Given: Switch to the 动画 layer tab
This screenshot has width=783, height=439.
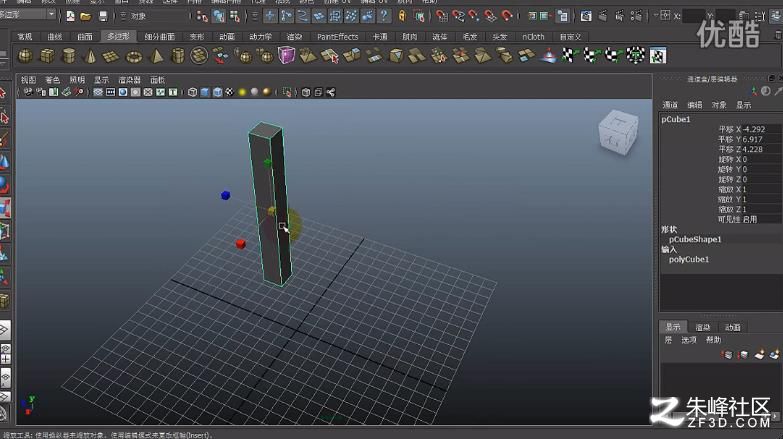Looking at the screenshot, I should (x=733, y=327).
